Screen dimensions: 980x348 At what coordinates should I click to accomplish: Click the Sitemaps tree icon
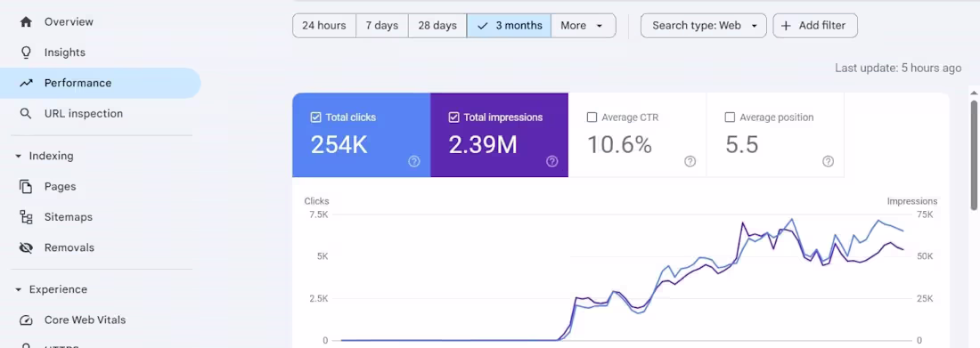click(26, 217)
